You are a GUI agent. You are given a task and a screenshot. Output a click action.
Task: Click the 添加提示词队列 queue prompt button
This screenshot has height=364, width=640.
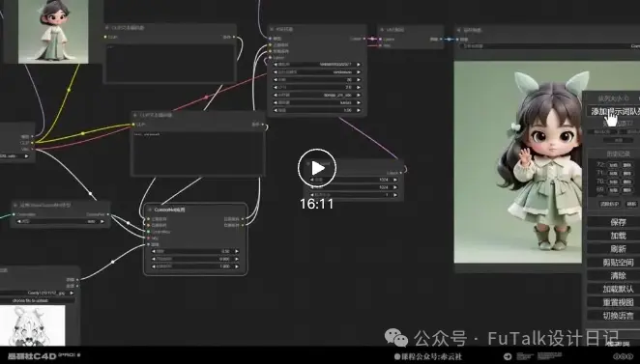point(614,111)
